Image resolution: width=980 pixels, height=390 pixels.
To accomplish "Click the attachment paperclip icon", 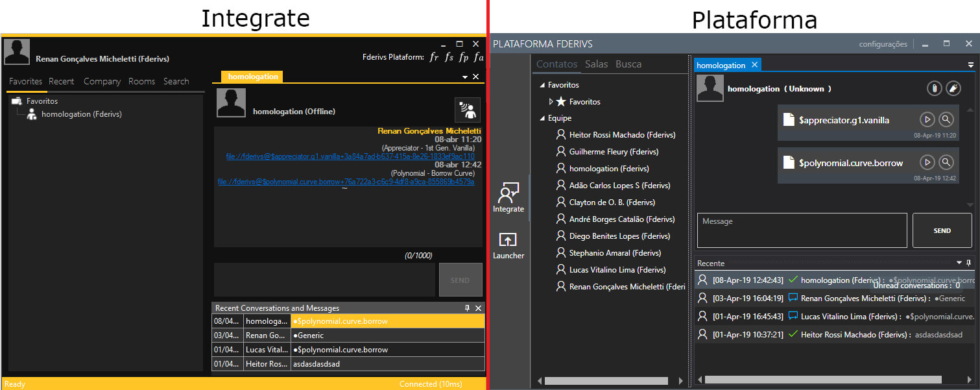I will pyautogui.click(x=934, y=88).
